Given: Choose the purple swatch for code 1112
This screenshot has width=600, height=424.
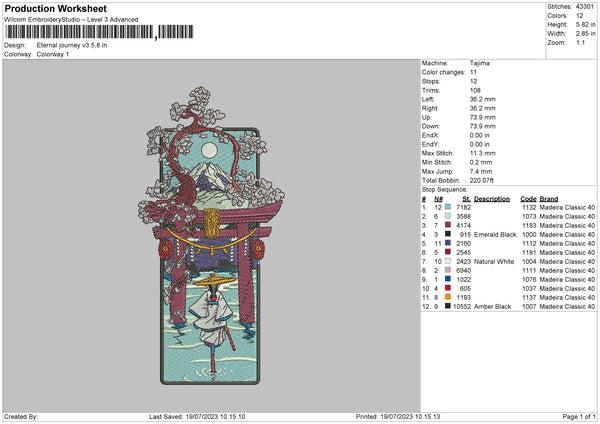Looking at the screenshot, I should (448, 243).
